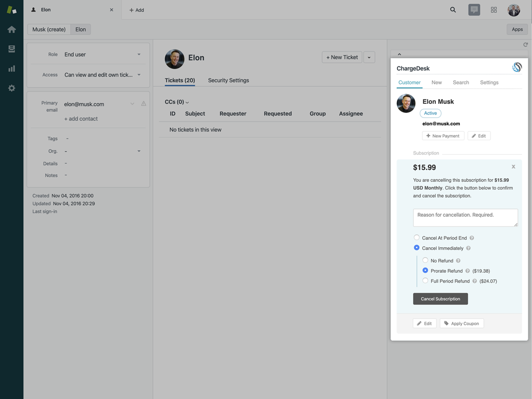532x399 pixels.
Task: Open the Role dropdown
Action: [102, 55]
